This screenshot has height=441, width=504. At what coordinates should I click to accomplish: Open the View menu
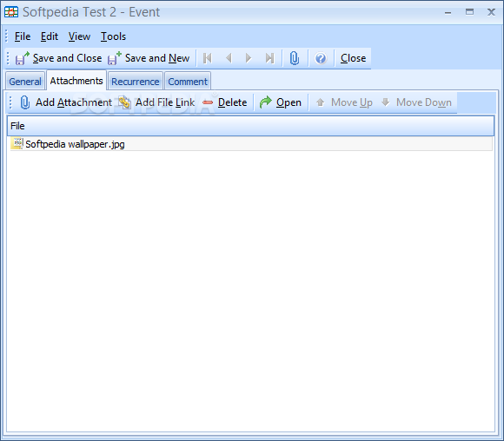click(79, 36)
